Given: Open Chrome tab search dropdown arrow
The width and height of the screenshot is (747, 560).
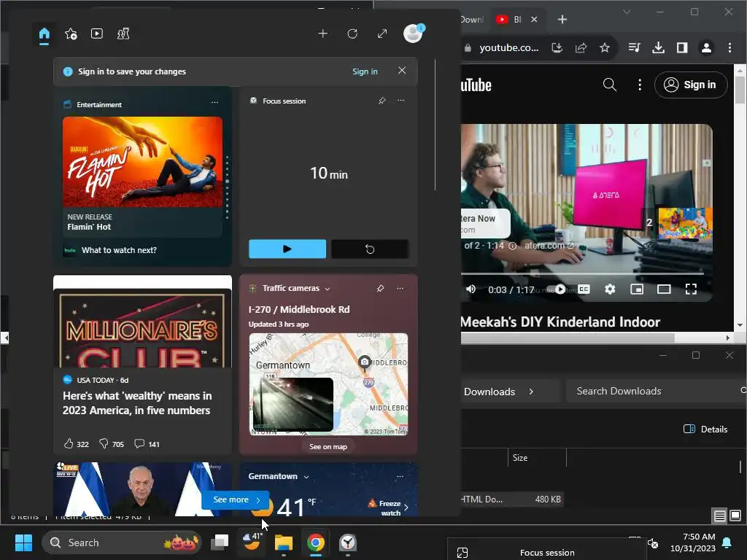Looking at the screenshot, I should click(627, 12).
